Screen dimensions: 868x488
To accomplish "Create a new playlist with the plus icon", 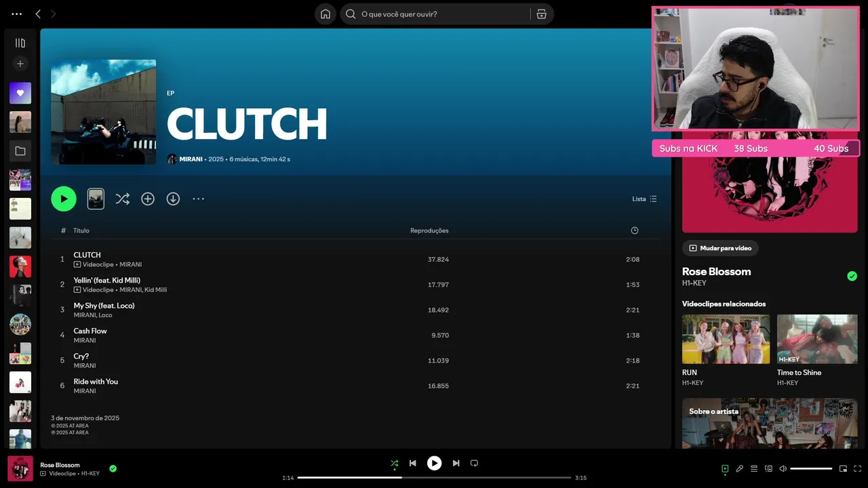I will click(20, 64).
